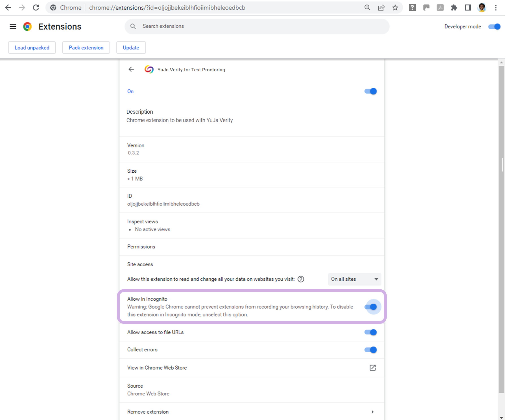Click the address bar URL
The image size is (506, 420).
pyautogui.click(x=167, y=8)
